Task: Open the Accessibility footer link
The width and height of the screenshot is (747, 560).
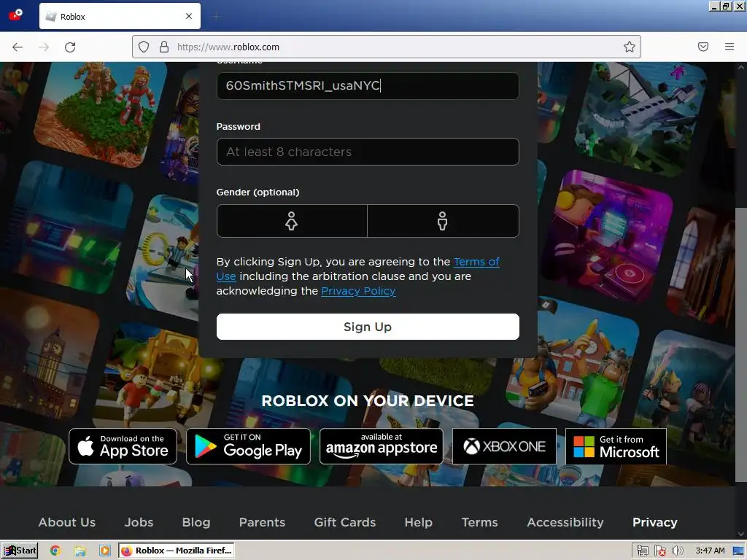Action: pos(565,522)
